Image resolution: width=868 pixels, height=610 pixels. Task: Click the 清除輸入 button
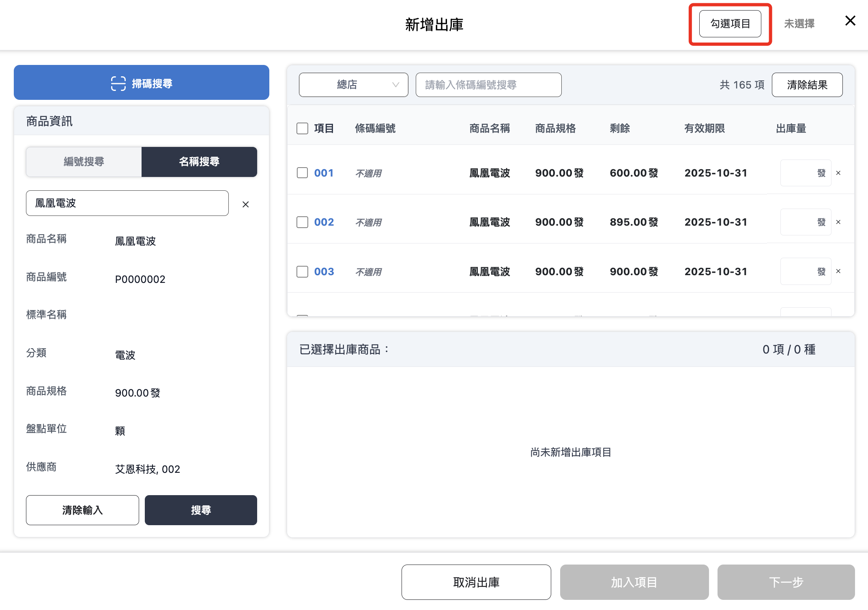(x=82, y=510)
